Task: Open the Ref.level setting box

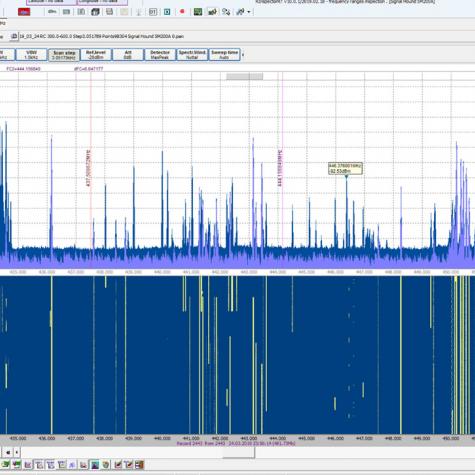Action: click(96, 55)
